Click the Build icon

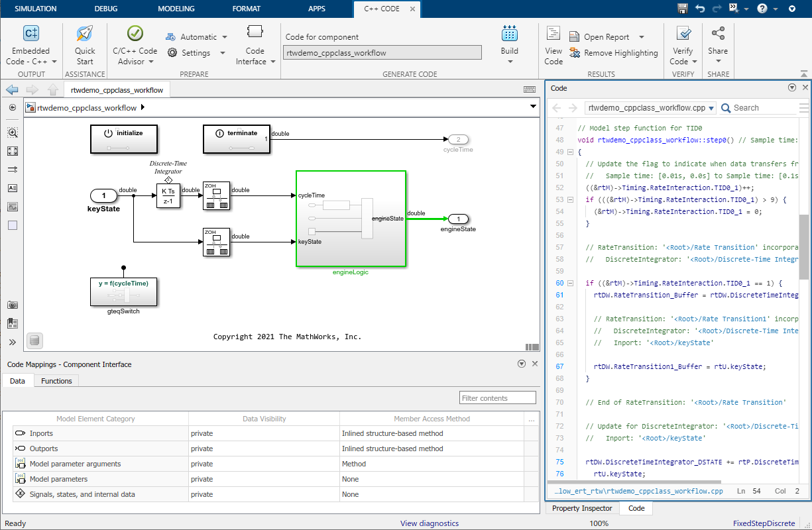509,34
